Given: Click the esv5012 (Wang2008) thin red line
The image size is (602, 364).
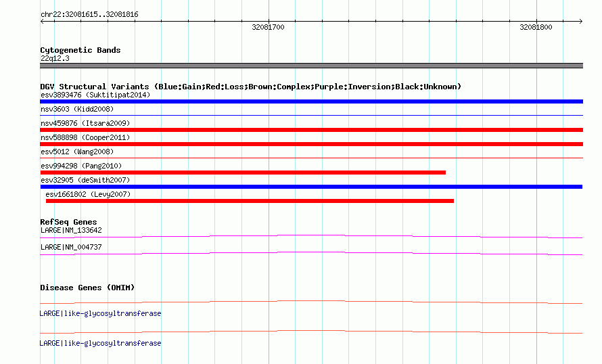Looking at the screenshot, I should point(311,158).
